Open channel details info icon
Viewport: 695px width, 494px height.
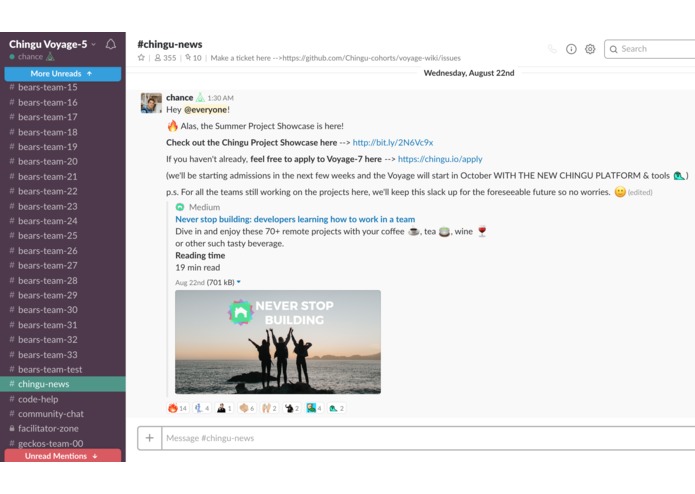[571, 49]
